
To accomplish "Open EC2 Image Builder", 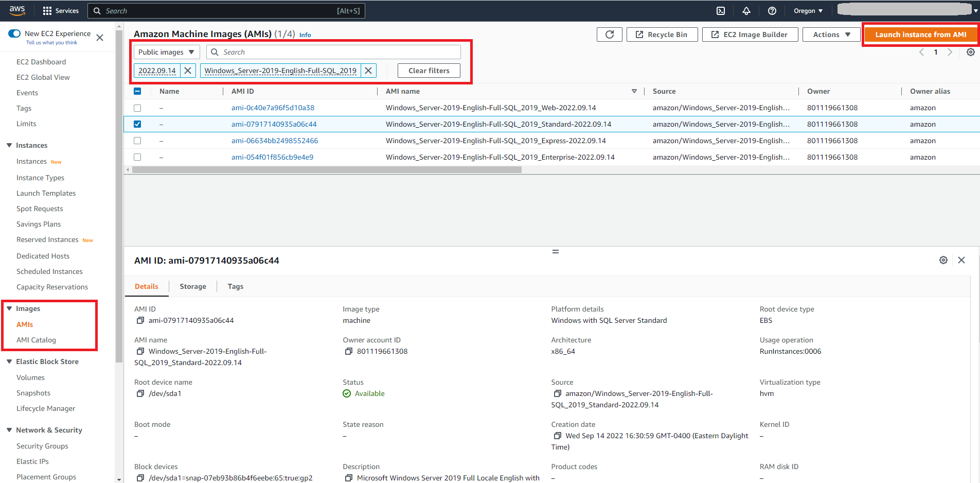I will [750, 34].
